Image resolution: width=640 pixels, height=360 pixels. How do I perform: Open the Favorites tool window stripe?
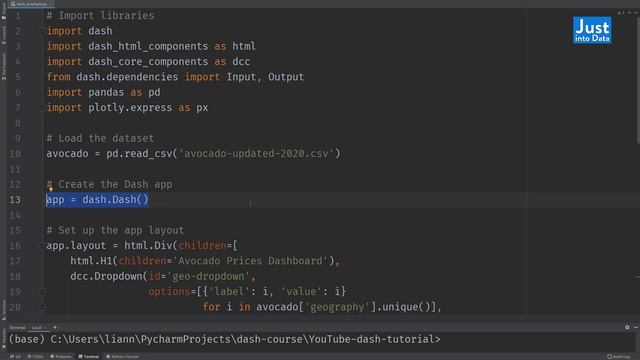click(x=4, y=339)
